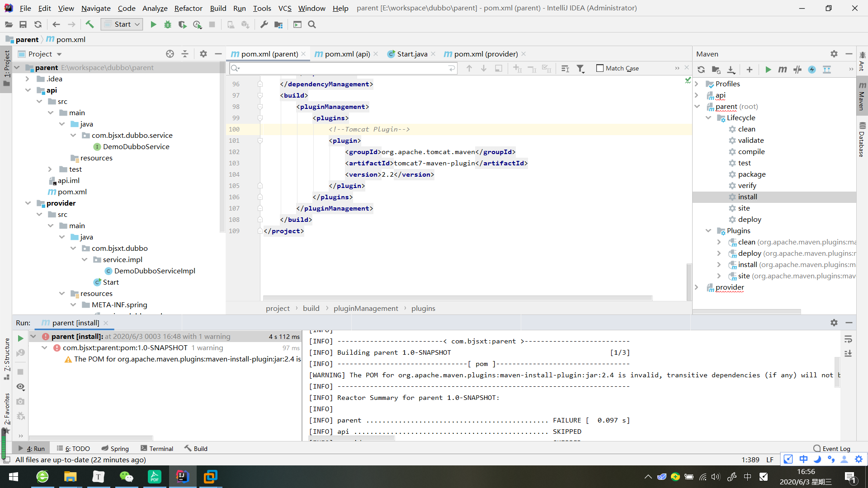Enable Match Case checkbox

coord(600,68)
